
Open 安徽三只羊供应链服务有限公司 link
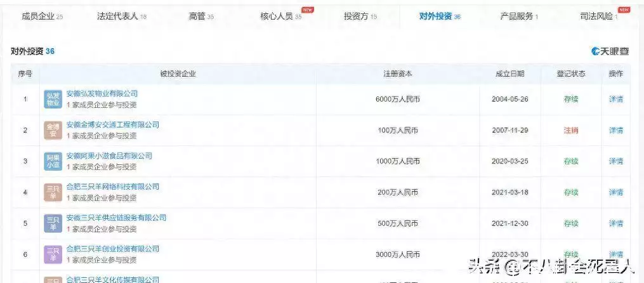click(116, 218)
